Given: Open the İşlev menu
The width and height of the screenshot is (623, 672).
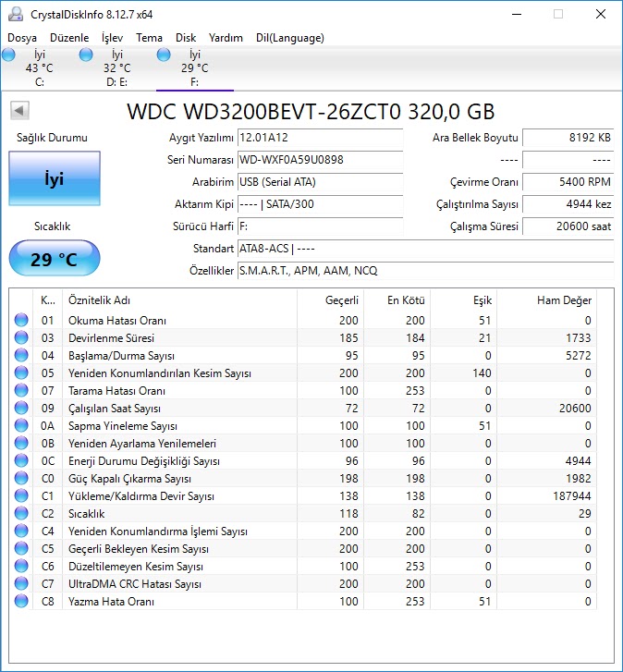Looking at the screenshot, I should pos(112,38).
